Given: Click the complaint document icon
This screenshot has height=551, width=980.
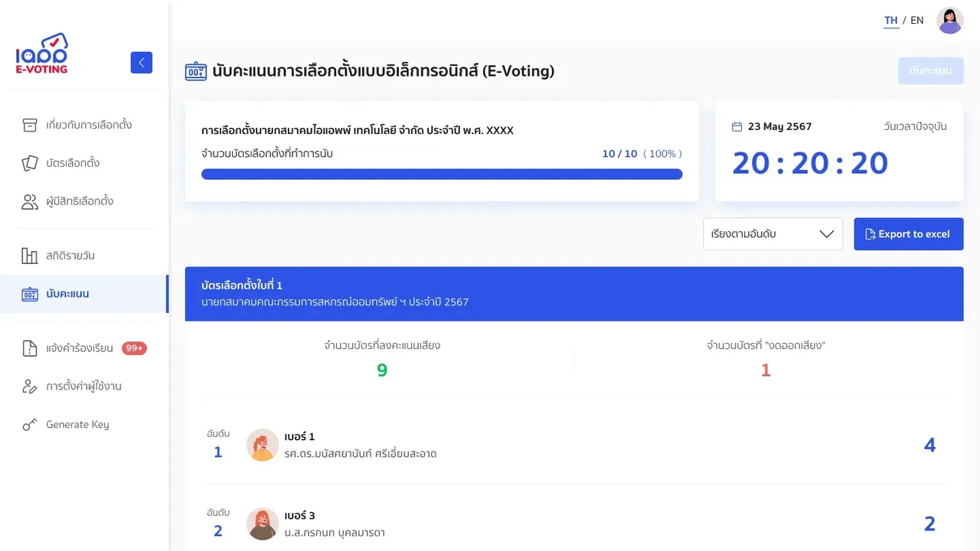Looking at the screenshot, I should 30,348.
